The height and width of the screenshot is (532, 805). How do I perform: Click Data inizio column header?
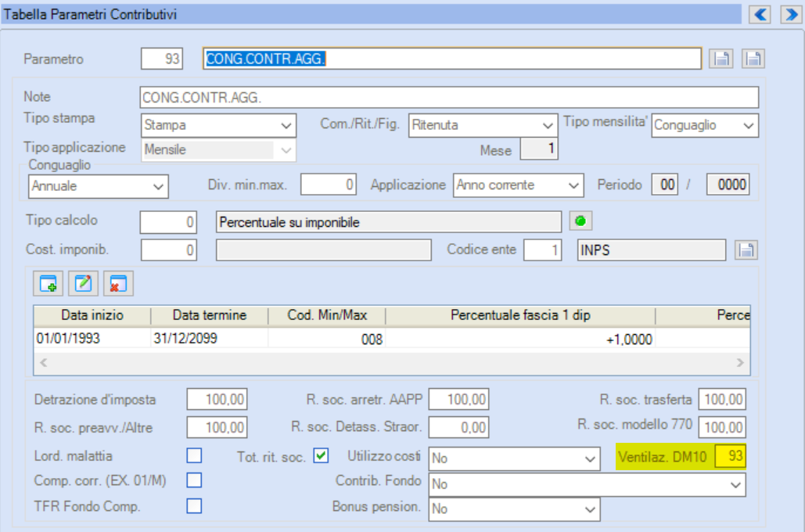(x=92, y=315)
